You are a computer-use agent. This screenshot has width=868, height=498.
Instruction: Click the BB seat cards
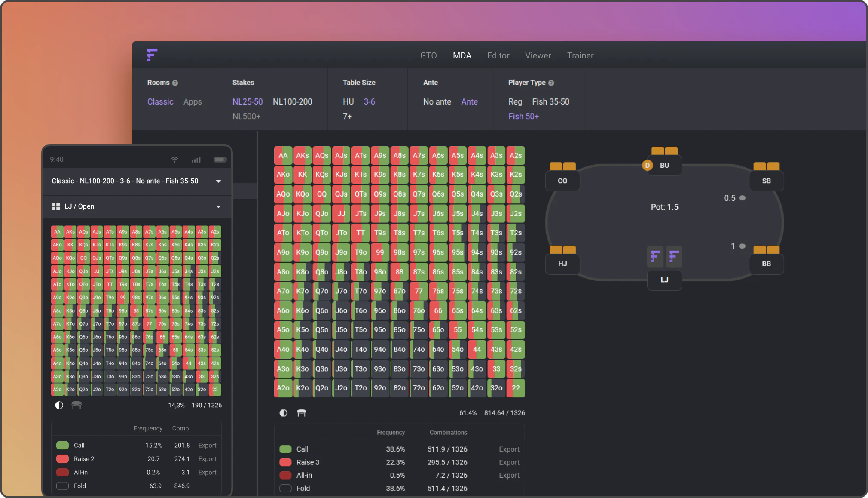coord(767,250)
